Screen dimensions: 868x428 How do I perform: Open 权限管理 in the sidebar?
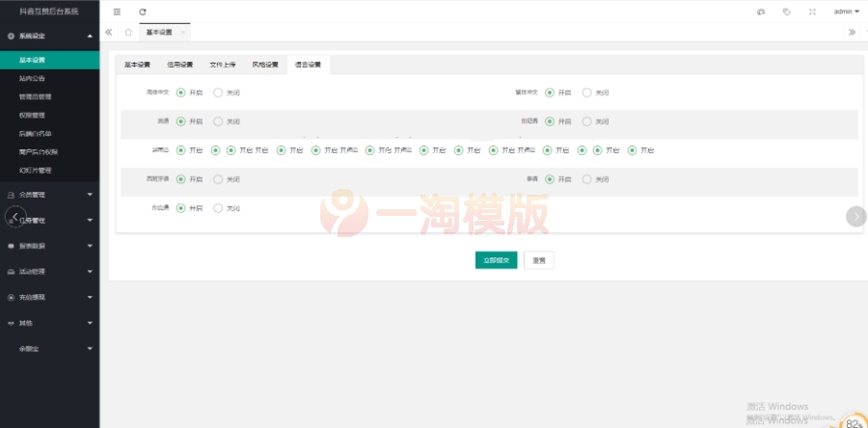click(x=50, y=115)
